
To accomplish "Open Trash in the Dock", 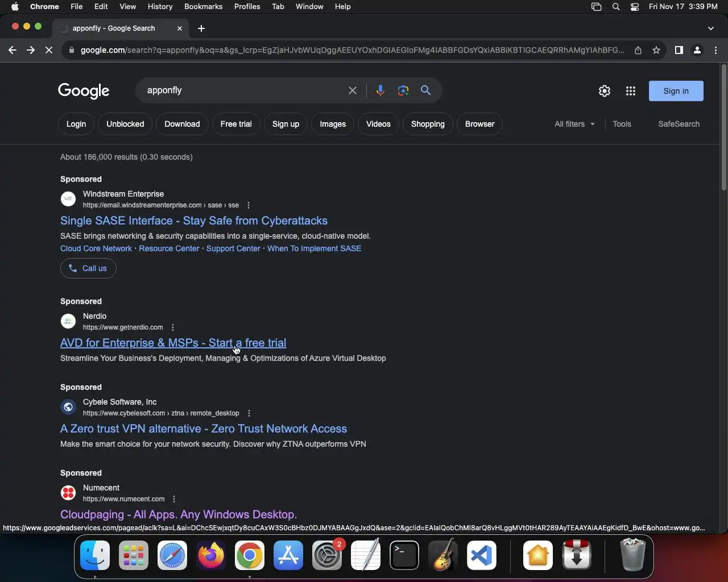I will [632, 555].
